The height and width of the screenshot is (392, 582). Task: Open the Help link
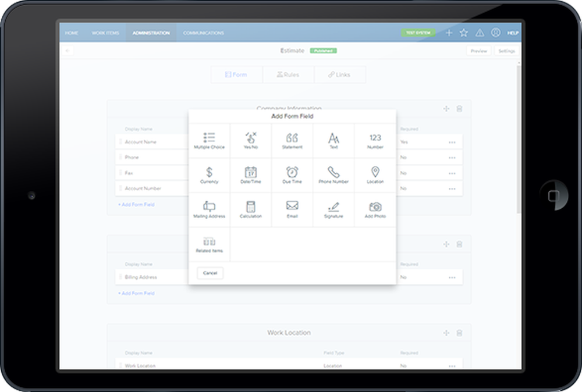coord(513,33)
